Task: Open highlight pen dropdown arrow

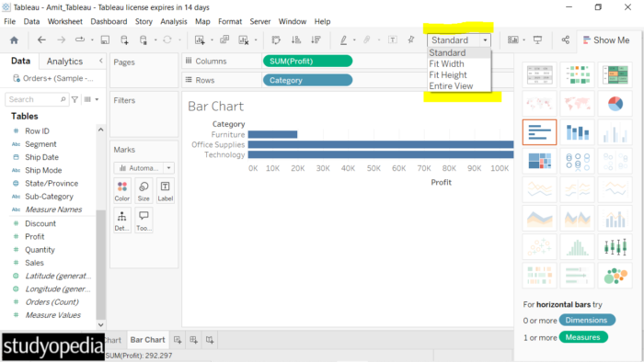Action: tap(354, 40)
